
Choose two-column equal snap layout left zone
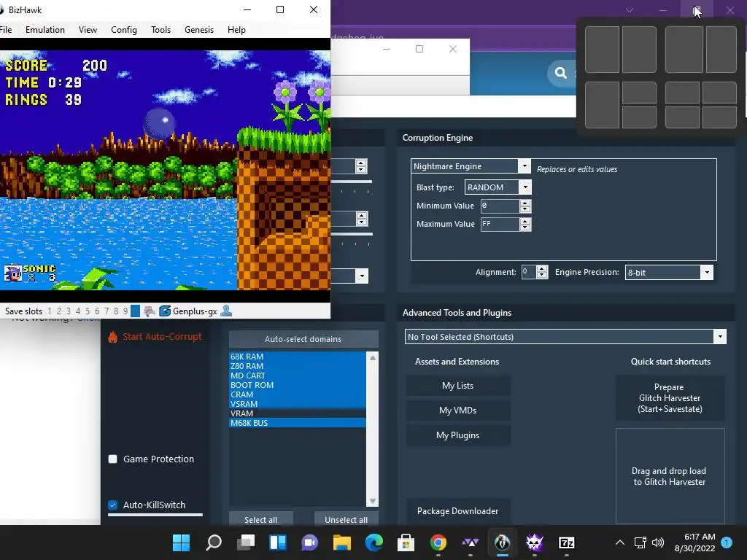[x=602, y=50]
